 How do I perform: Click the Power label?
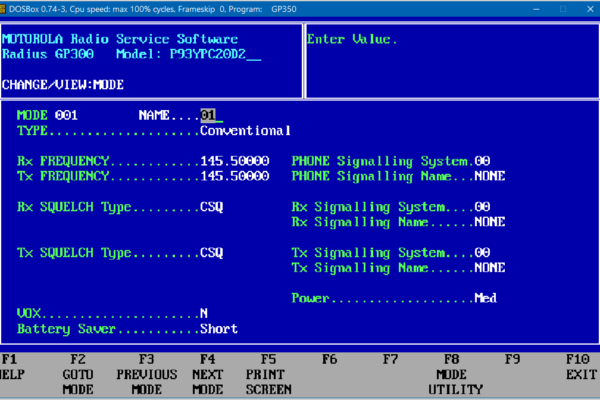(310, 298)
